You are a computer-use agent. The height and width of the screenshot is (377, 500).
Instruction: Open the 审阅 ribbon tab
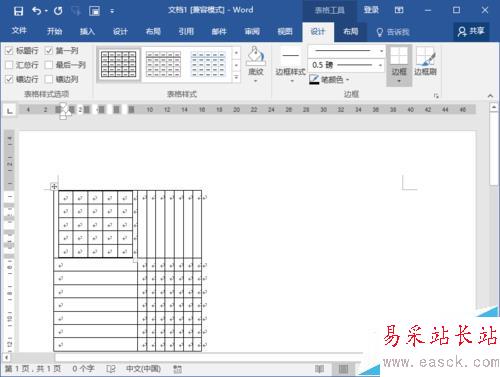point(252,31)
